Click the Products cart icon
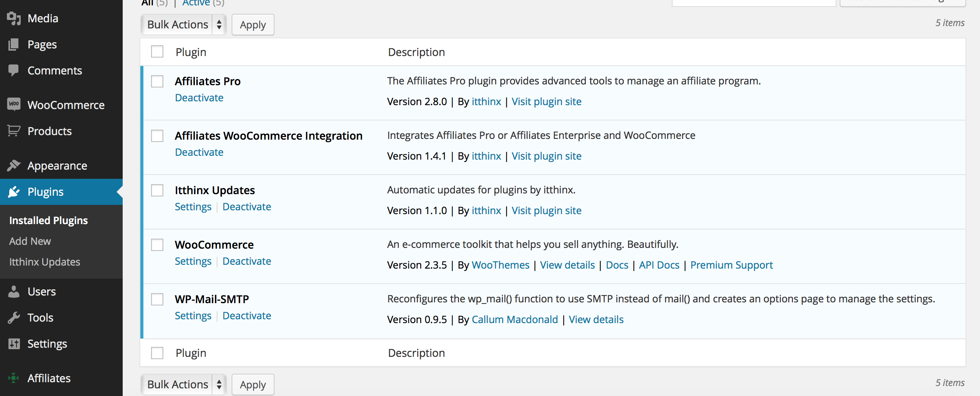The height and width of the screenshot is (396, 980). pyautogui.click(x=14, y=131)
